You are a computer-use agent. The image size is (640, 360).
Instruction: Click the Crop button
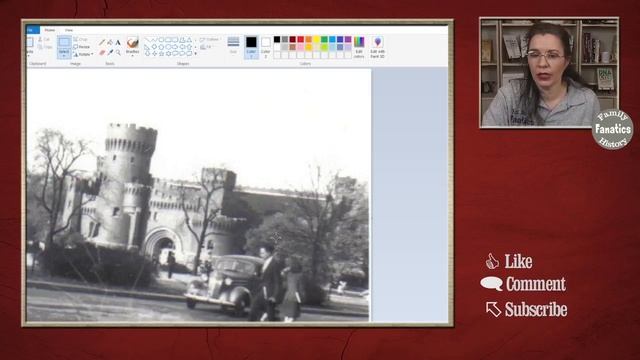coord(81,39)
